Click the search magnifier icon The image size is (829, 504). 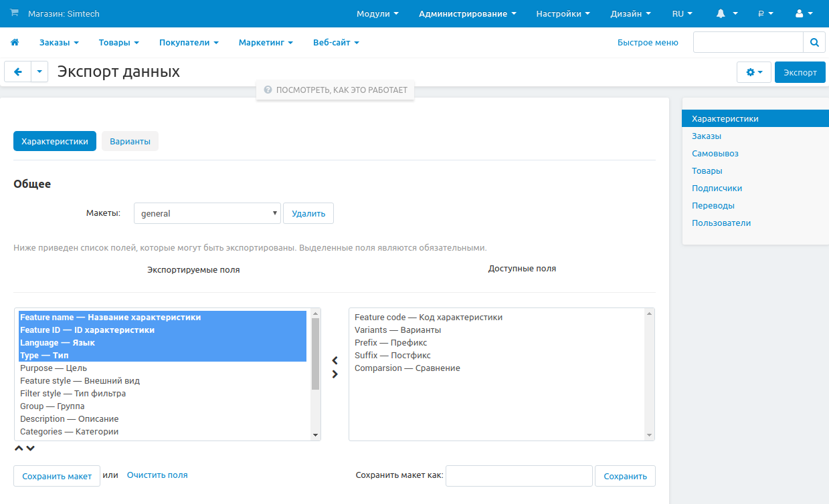click(814, 43)
